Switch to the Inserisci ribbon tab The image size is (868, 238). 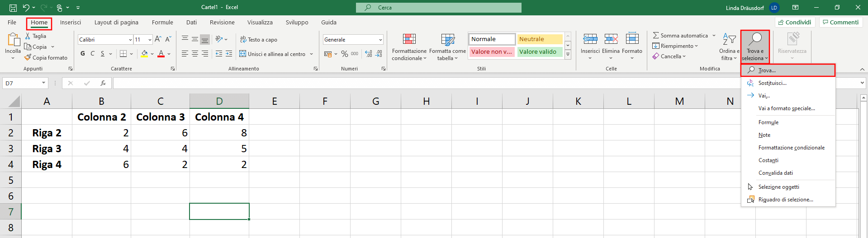[71, 23]
